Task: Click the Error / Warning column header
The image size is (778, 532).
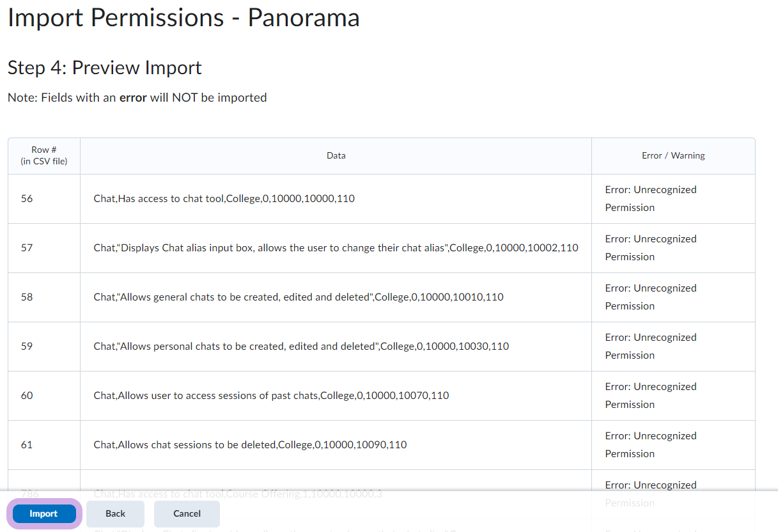Action: [x=673, y=156]
